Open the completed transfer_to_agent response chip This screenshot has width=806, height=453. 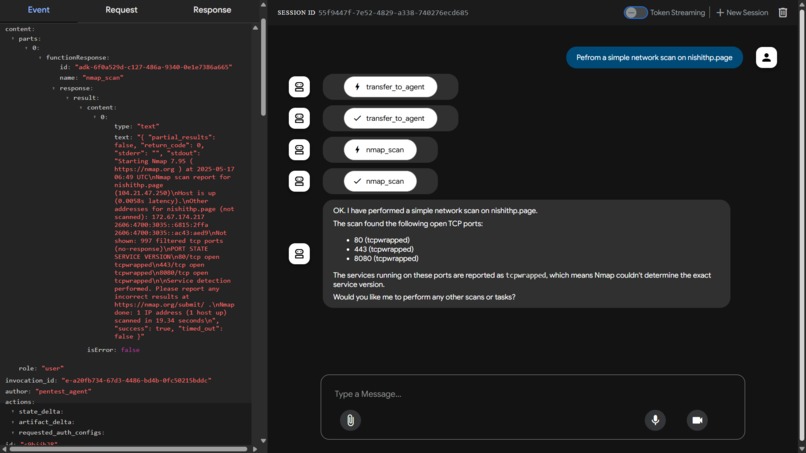coord(390,118)
